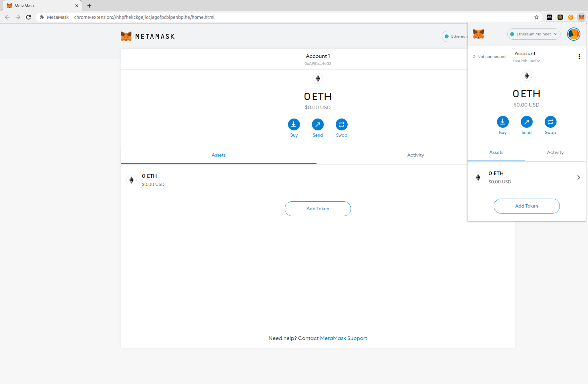588x384 pixels.
Task: Click the Ethereum icon above balance in popup
Action: pos(526,76)
